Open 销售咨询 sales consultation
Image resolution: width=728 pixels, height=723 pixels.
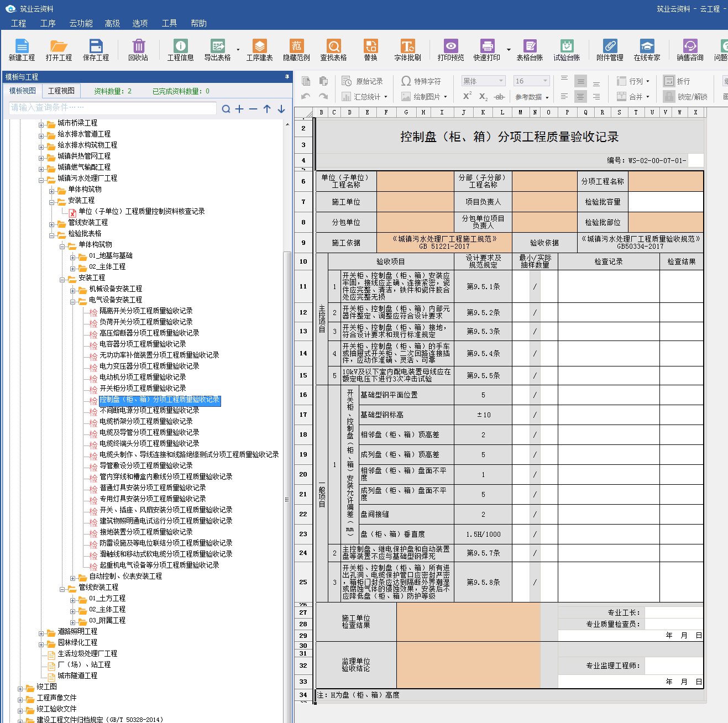click(690, 50)
